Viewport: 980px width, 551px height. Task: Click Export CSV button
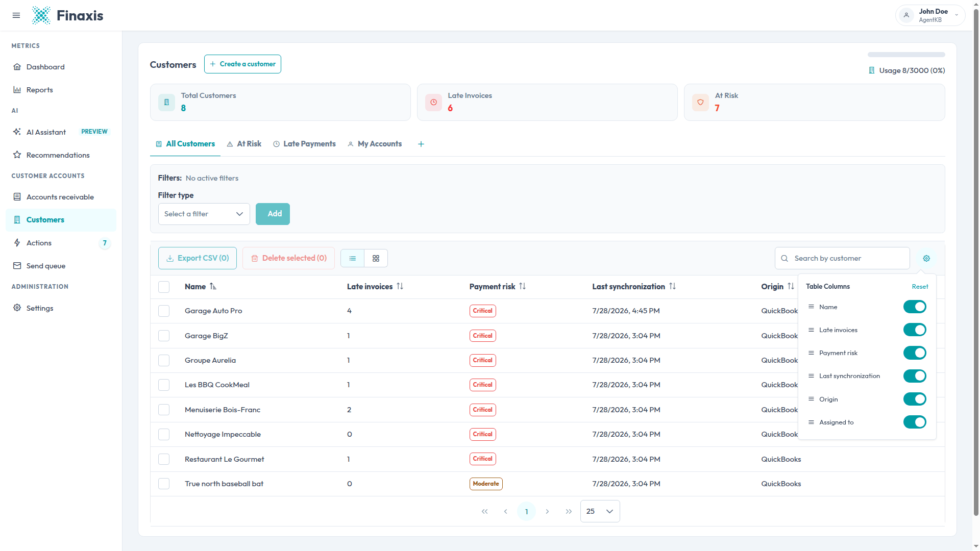(x=198, y=258)
